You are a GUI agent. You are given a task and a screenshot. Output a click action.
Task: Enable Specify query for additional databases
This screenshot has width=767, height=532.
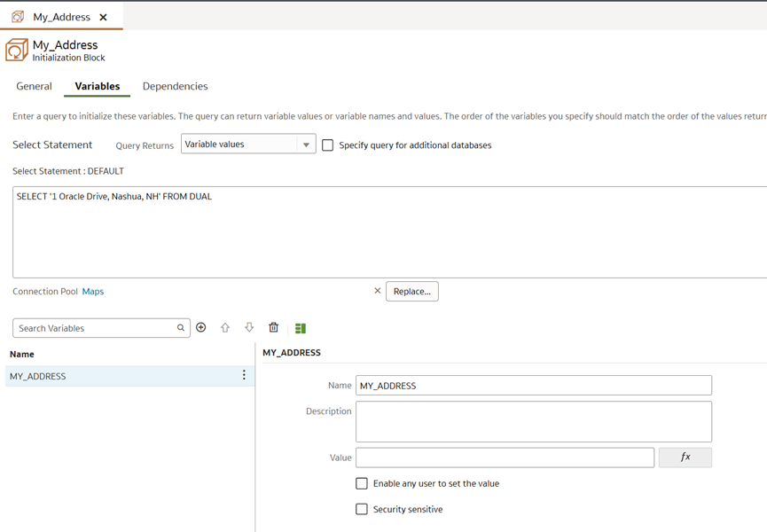(x=327, y=145)
